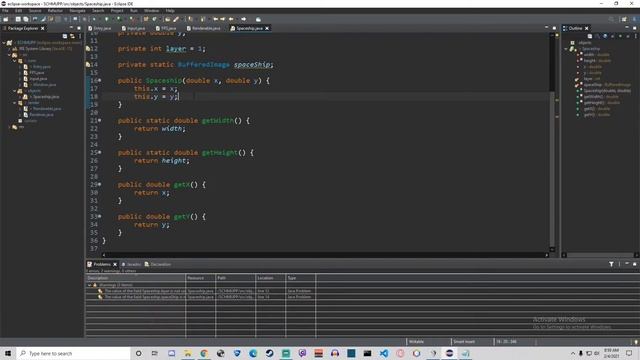Collapse the Spaceship class node in Outline
The width and height of the screenshot is (640, 360).
[567, 49]
